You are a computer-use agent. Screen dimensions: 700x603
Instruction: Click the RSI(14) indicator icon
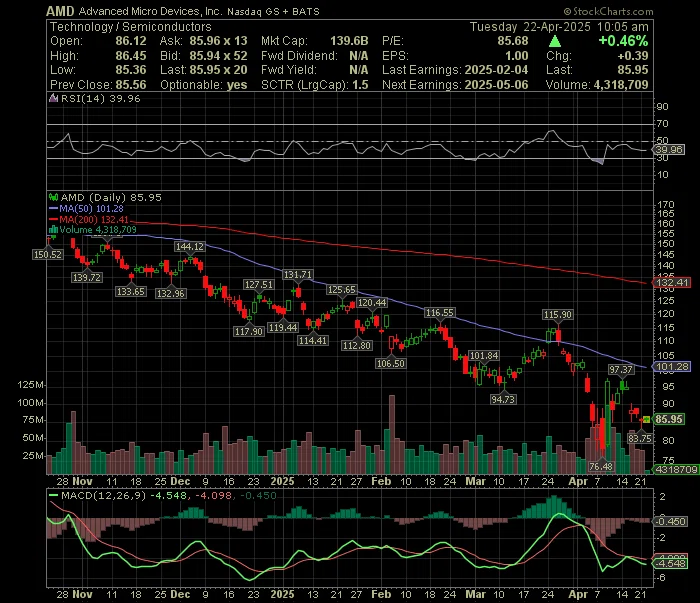pos(54,98)
